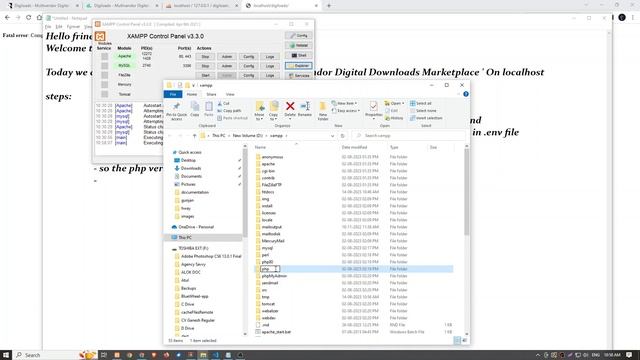
Task: Sort by the Date modified column header
Action: pyautogui.click(x=354, y=147)
